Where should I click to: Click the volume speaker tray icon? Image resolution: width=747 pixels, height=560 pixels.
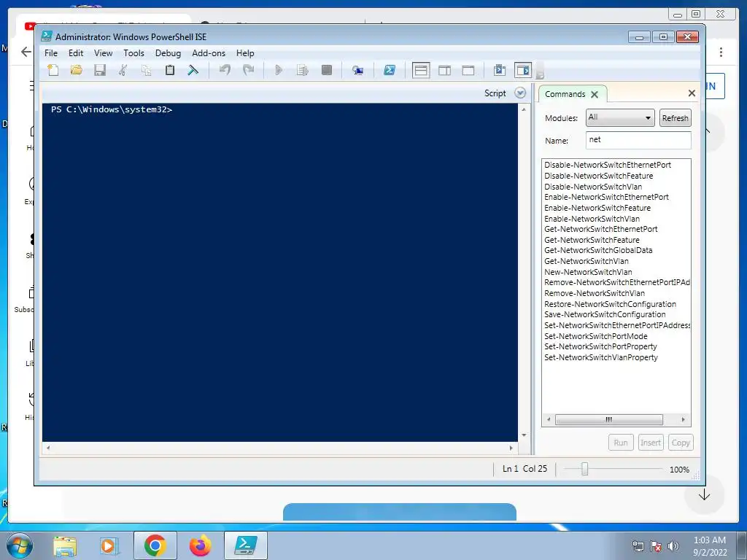coord(673,545)
